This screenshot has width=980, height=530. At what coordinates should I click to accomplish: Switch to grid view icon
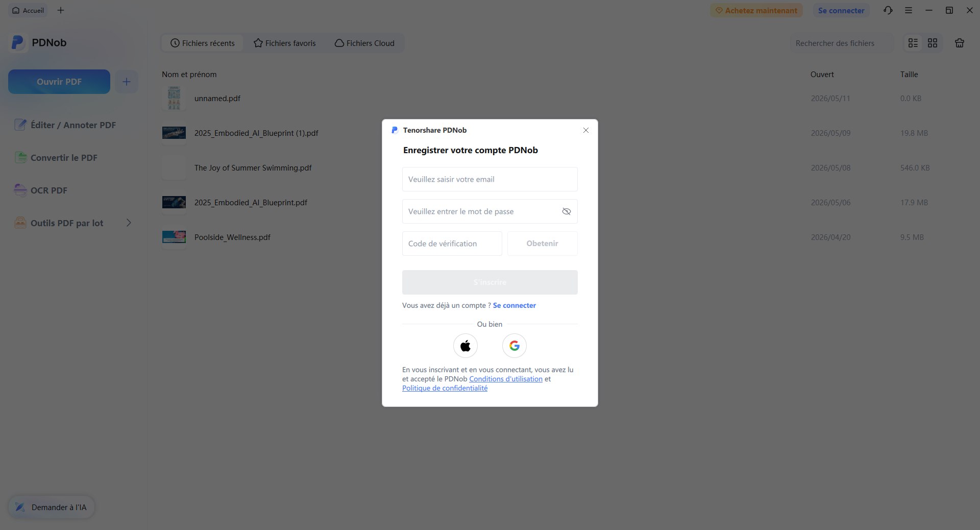click(x=933, y=43)
